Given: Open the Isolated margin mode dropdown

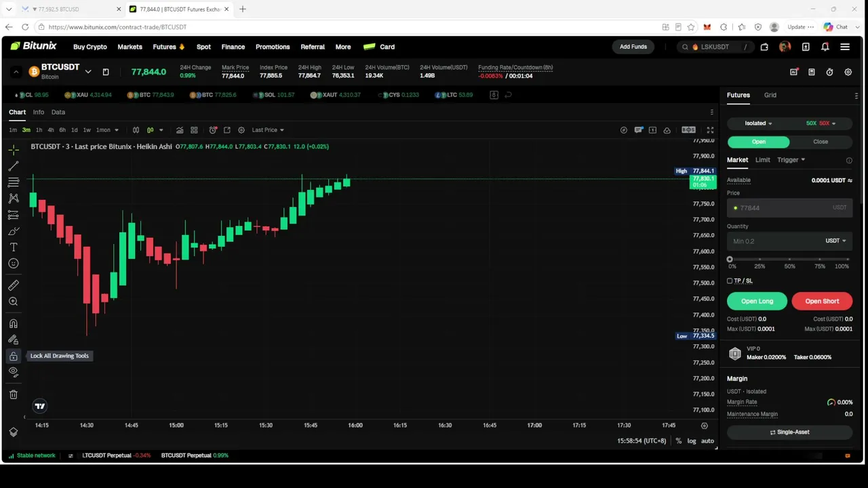Looking at the screenshot, I should pos(758,123).
